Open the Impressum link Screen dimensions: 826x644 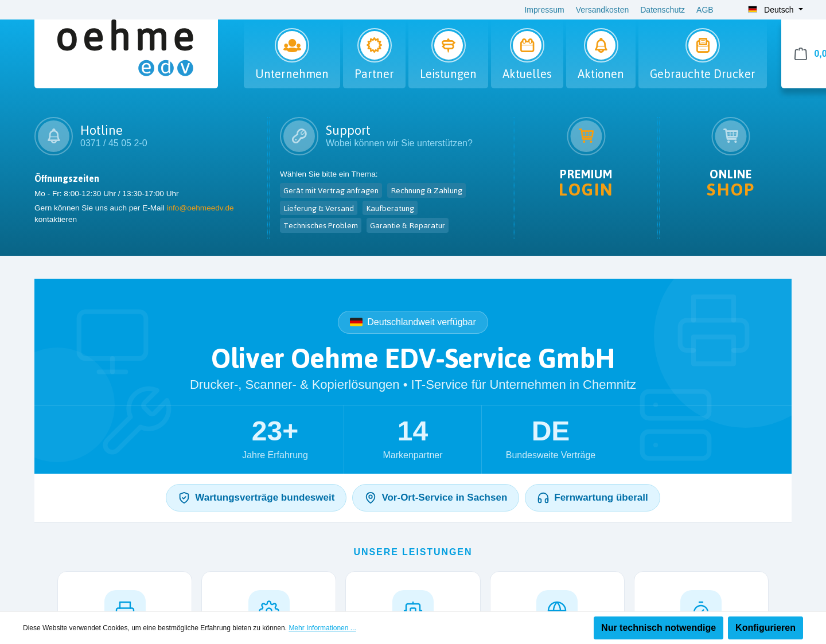[544, 10]
